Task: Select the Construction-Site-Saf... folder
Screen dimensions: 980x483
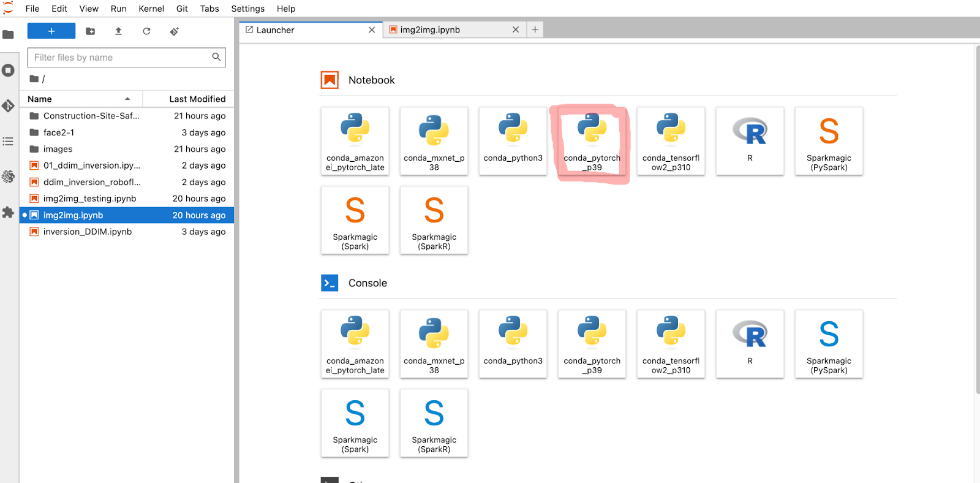Action: [x=127, y=116]
